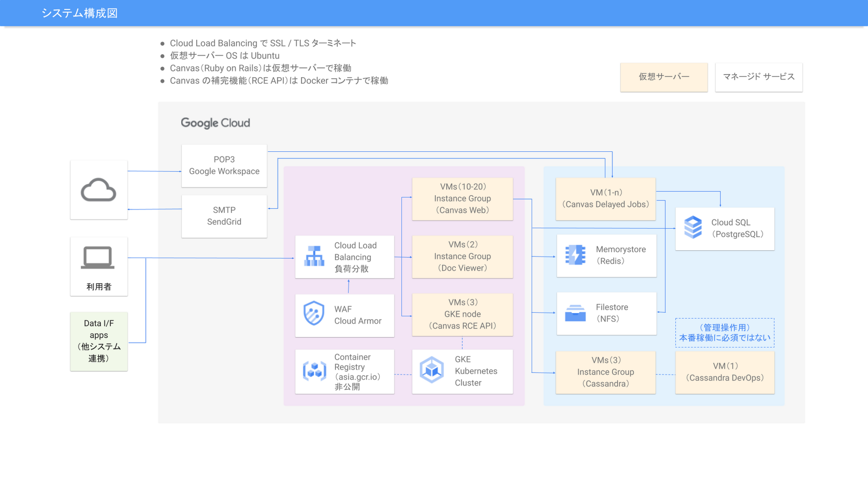Click the Filestore (NFS) label
The height and width of the screenshot is (488, 868).
(612, 313)
